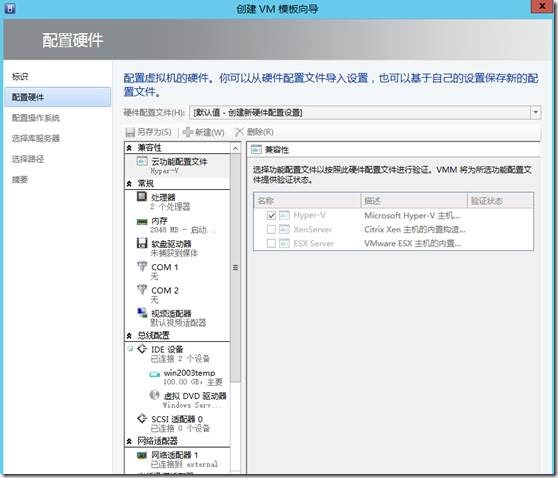
Task: Click hardware tree scrollbar up arrow
Action: coord(235,148)
